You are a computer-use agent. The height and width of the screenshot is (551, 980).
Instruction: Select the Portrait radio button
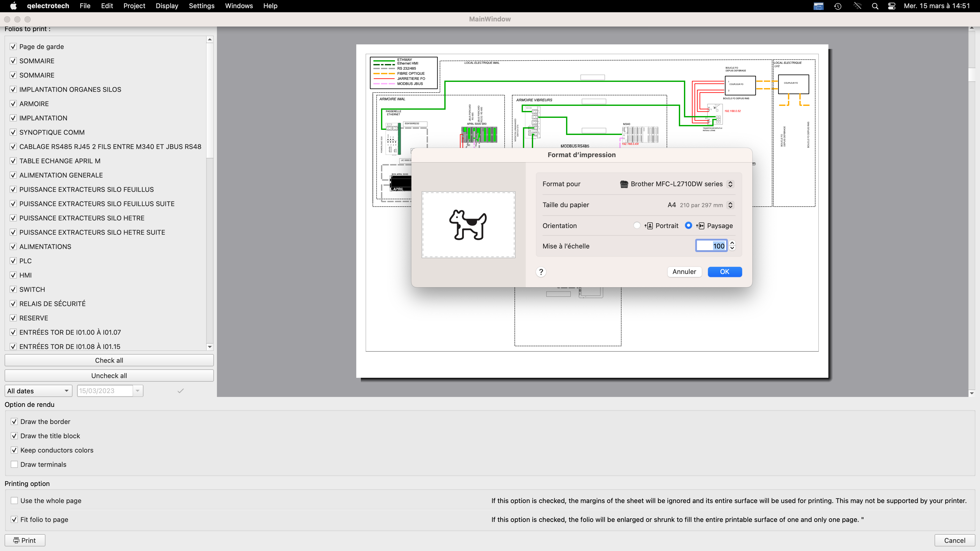tap(637, 226)
